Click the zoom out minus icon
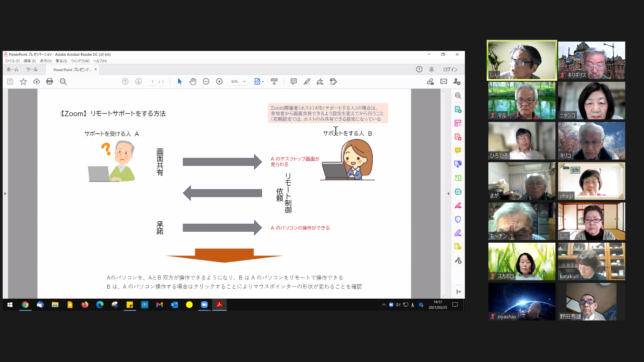644x362 pixels. pyautogui.click(x=206, y=81)
